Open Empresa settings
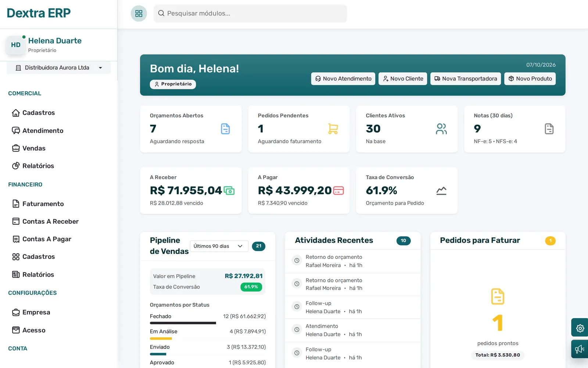Screen dimensions: 588x368 pos(31,312)
